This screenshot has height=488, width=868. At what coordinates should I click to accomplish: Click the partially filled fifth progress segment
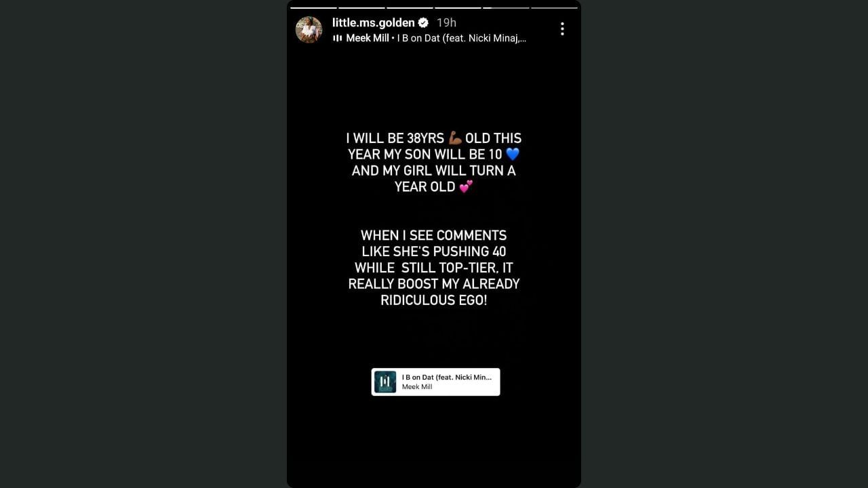(506, 7)
